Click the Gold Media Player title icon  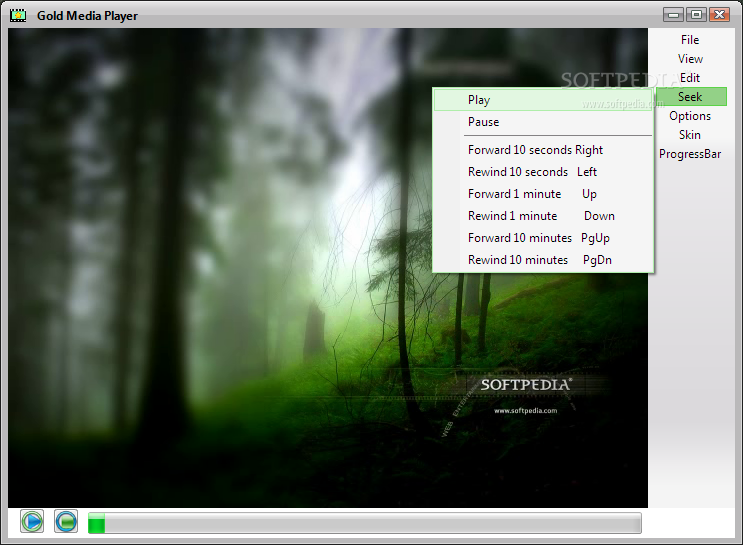[x=18, y=16]
